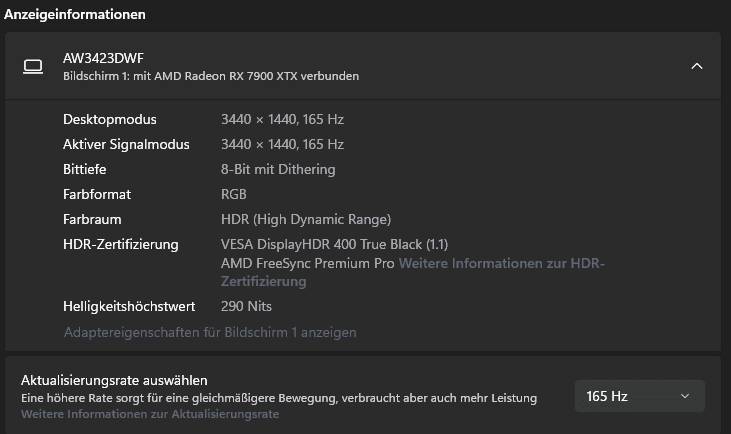Select the 290 Nits brightness value

246,306
